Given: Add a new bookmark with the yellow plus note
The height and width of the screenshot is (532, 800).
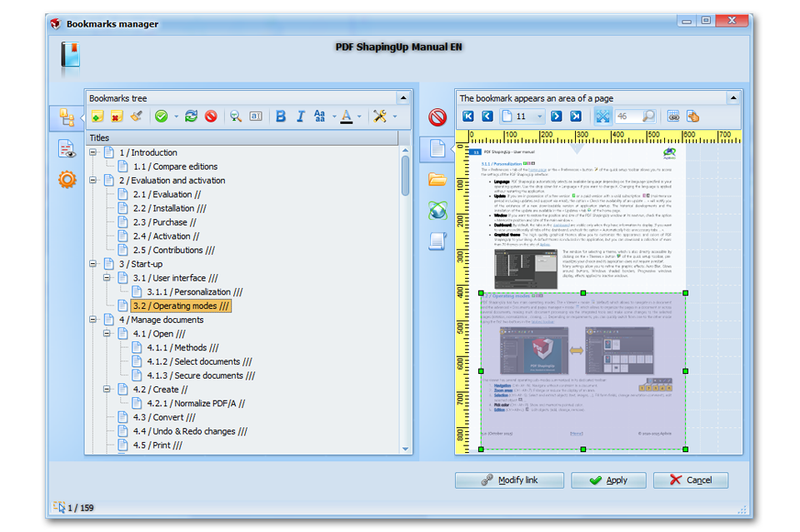Looking at the screenshot, I should point(97,117).
